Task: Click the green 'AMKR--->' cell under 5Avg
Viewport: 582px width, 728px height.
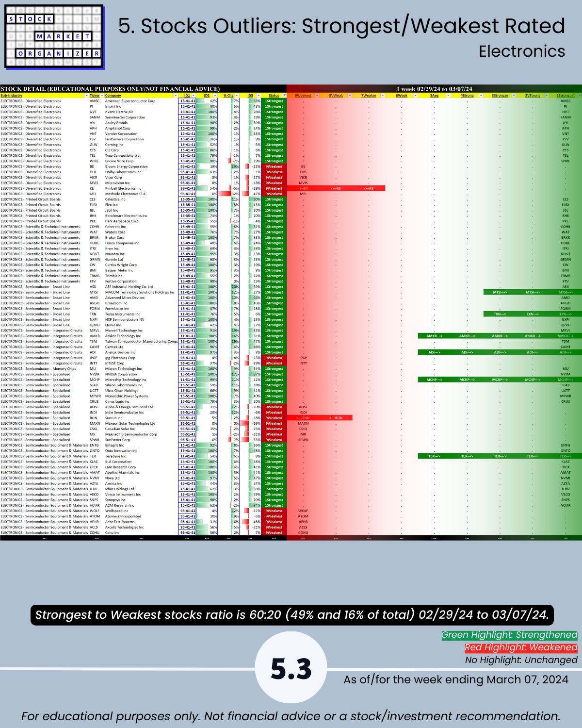Action: (434, 336)
